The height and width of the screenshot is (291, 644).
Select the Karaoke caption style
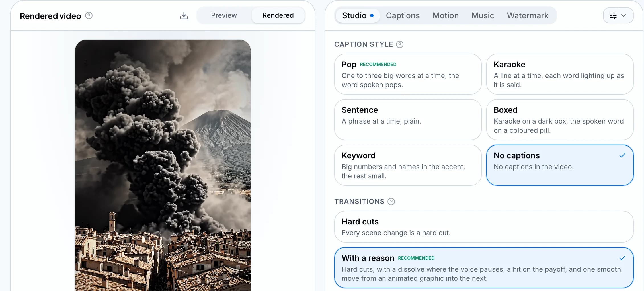(x=560, y=74)
